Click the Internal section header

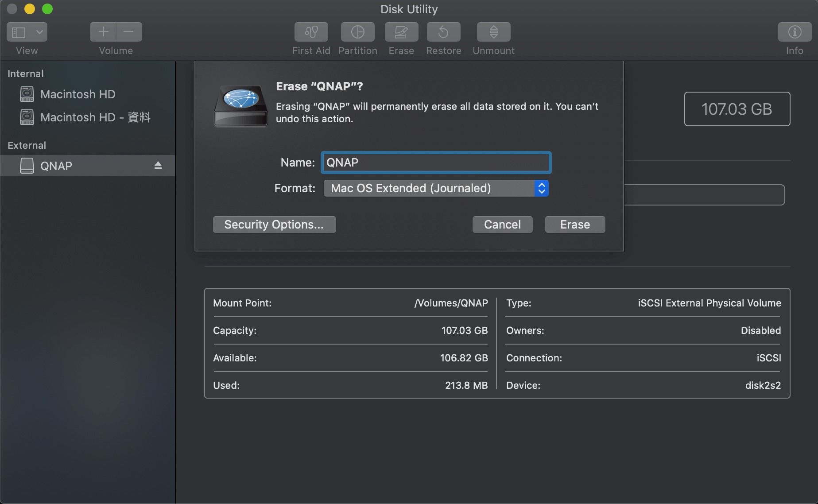(26, 74)
